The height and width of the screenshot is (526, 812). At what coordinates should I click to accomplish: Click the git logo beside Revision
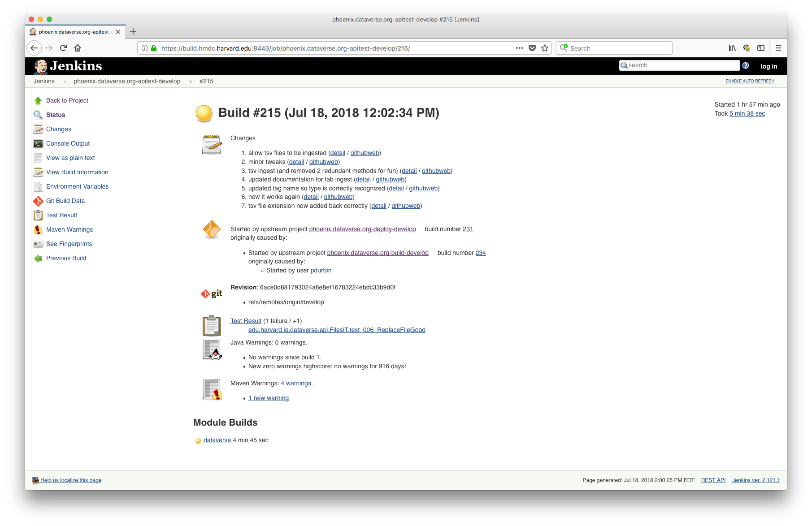(x=211, y=293)
